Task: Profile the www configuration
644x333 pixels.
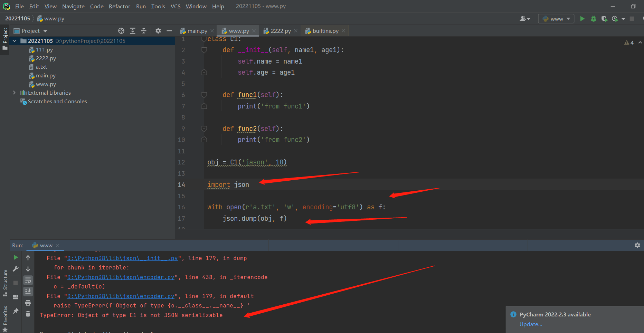Action: [615, 19]
